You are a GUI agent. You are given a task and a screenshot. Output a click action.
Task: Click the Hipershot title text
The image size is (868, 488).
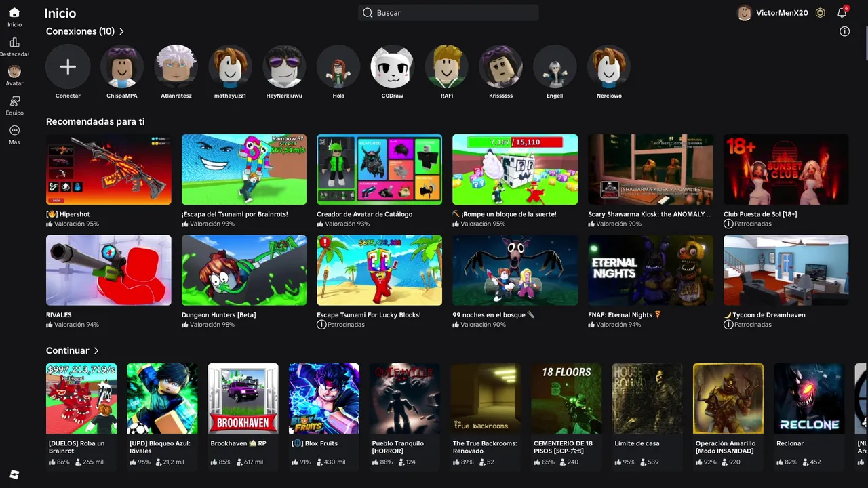(x=68, y=214)
